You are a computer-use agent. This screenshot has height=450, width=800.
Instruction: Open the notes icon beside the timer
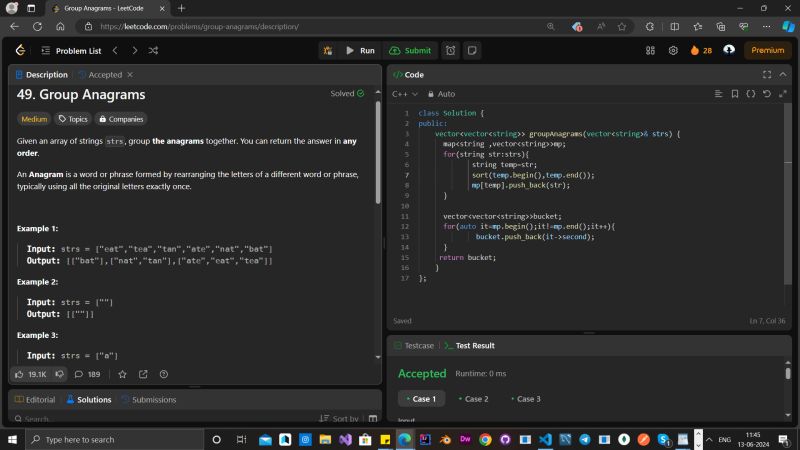(472, 50)
